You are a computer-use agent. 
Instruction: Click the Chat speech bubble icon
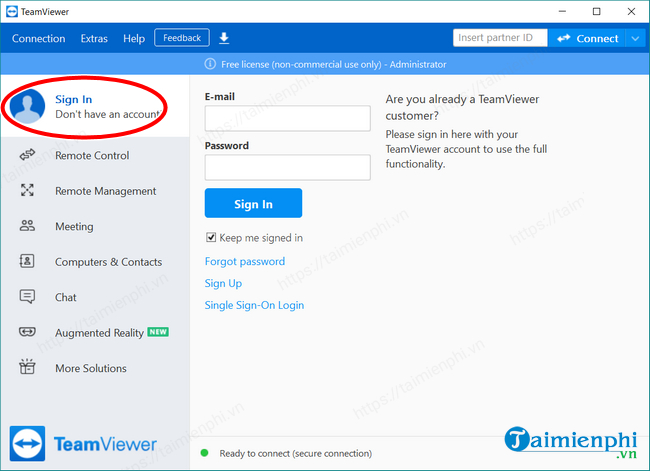pos(27,297)
